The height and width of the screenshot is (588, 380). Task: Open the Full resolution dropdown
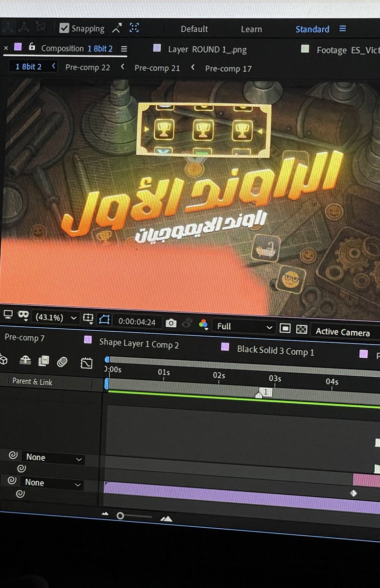coord(244,326)
